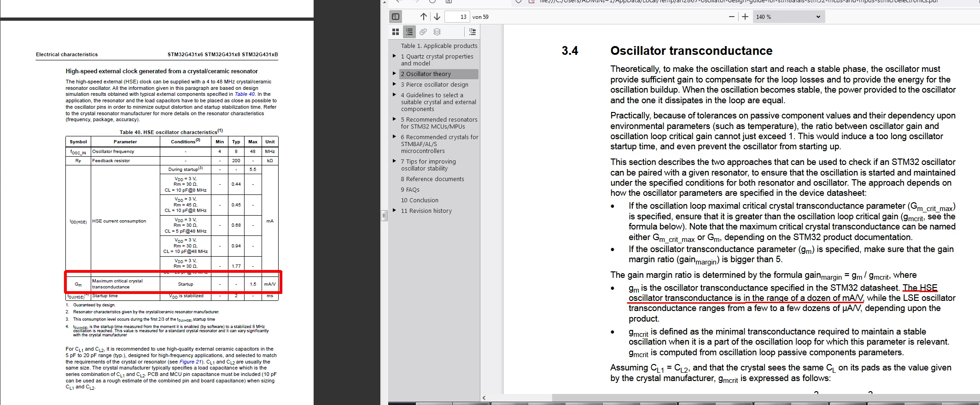Open 'Table 1. Applicable products' outline entry
The image size is (980, 405).
pyautogui.click(x=439, y=46)
